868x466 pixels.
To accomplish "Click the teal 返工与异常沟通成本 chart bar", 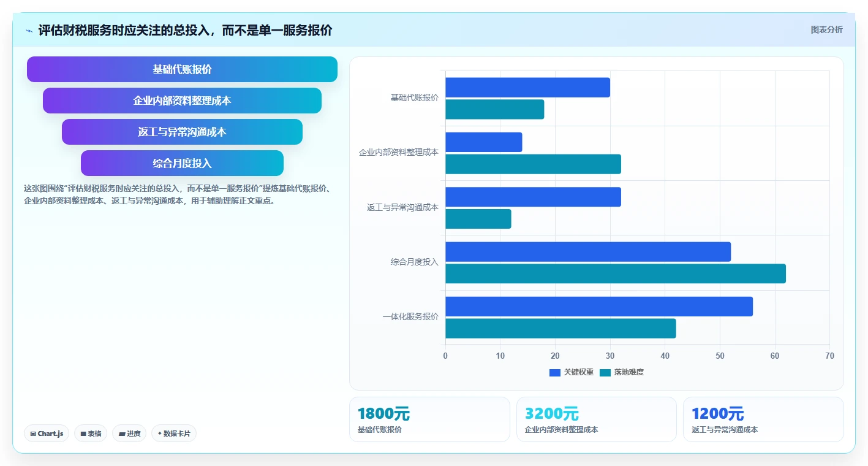I will pyautogui.click(x=478, y=219).
